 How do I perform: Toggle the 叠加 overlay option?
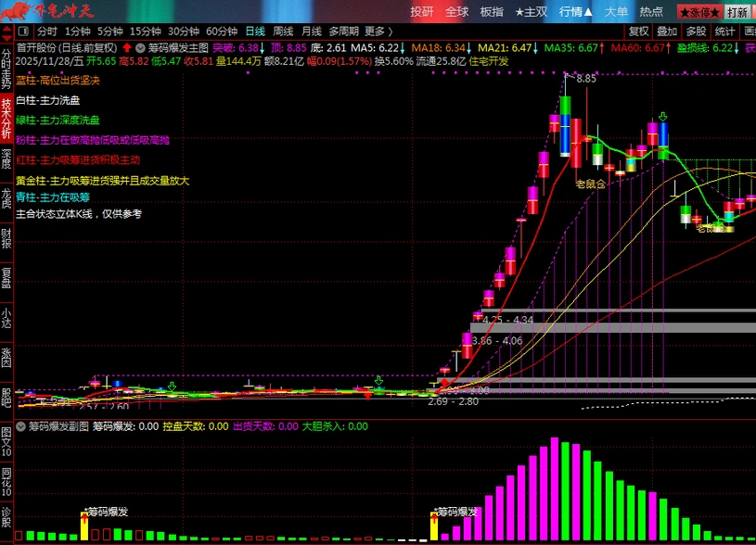pos(667,31)
